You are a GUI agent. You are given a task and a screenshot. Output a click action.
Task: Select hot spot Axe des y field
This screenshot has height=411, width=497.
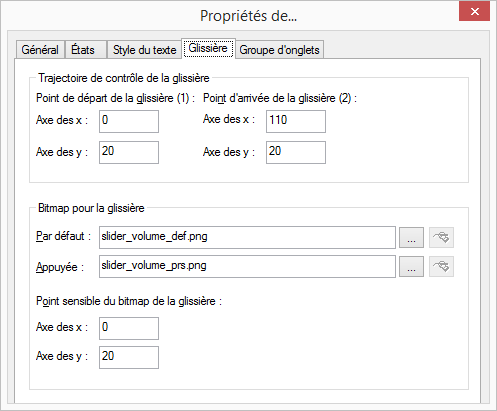tap(129, 357)
